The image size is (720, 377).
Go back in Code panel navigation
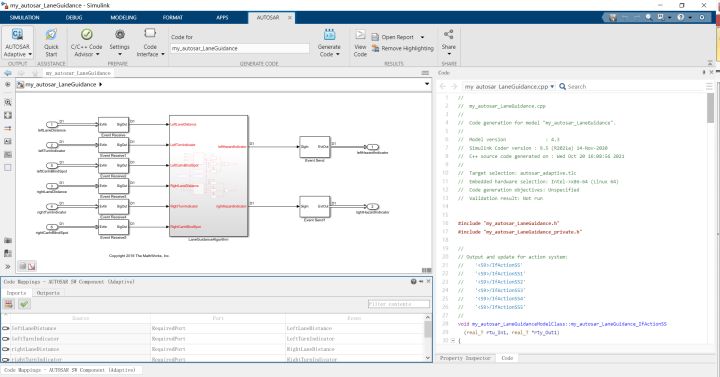click(443, 86)
